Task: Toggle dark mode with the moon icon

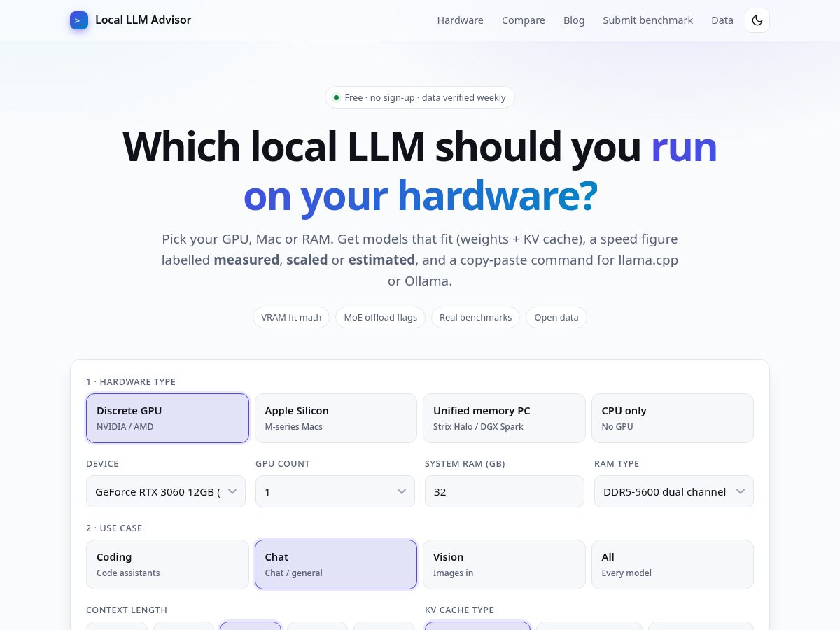Action: pyautogui.click(x=757, y=20)
